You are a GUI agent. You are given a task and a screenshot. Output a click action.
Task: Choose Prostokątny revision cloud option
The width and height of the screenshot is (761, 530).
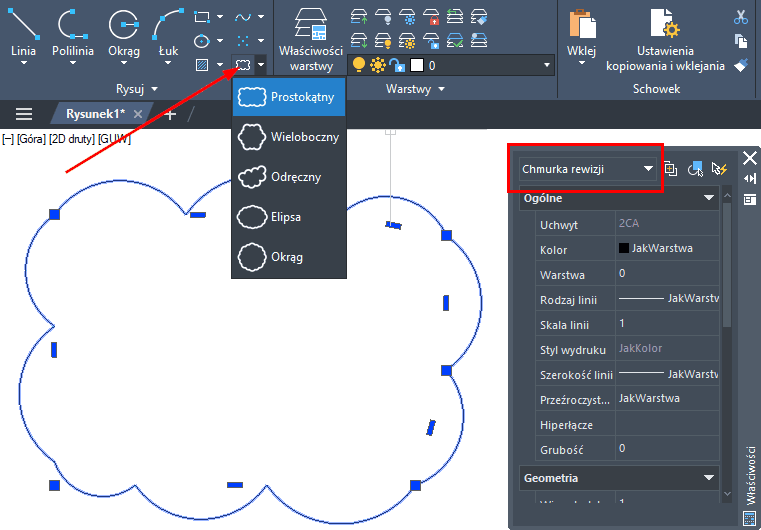point(289,97)
